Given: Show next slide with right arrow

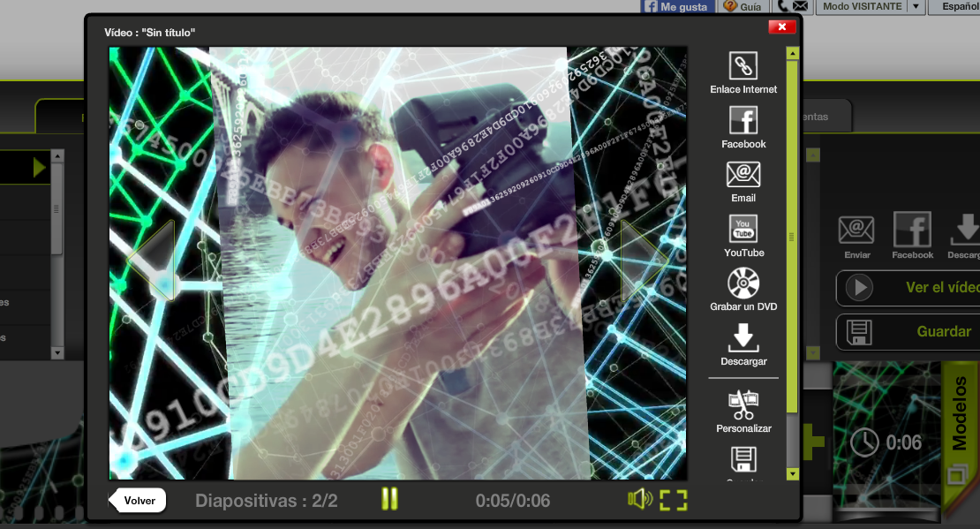Looking at the screenshot, I should (x=645, y=261).
